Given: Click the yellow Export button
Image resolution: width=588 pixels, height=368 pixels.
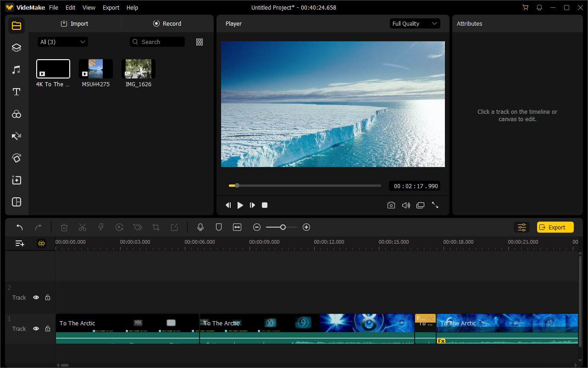Looking at the screenshot, I should click(x=555, y=227).
